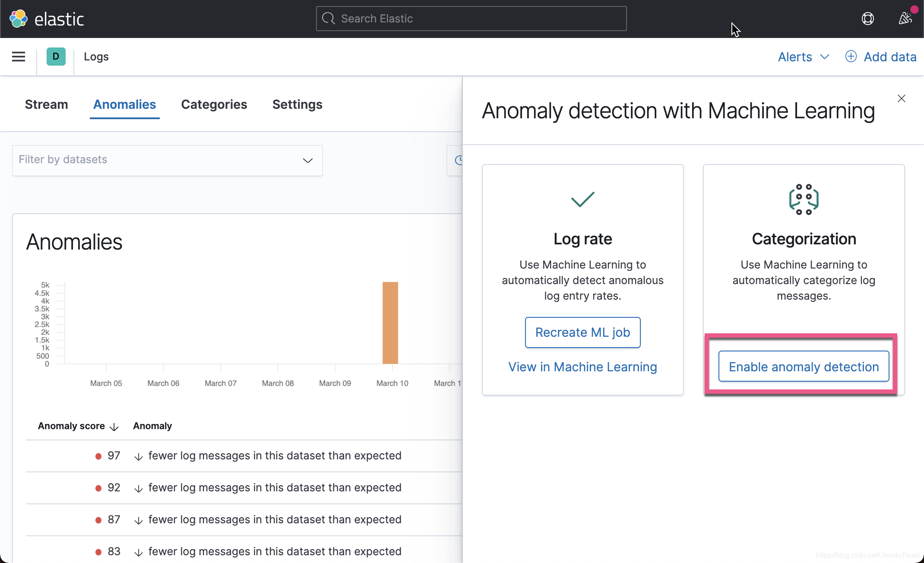
Task: Click the orange March 10 bar
Action: point(390,323)
